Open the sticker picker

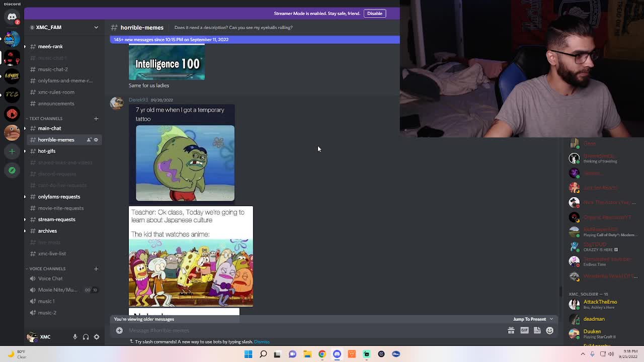[x=537, y=330]
